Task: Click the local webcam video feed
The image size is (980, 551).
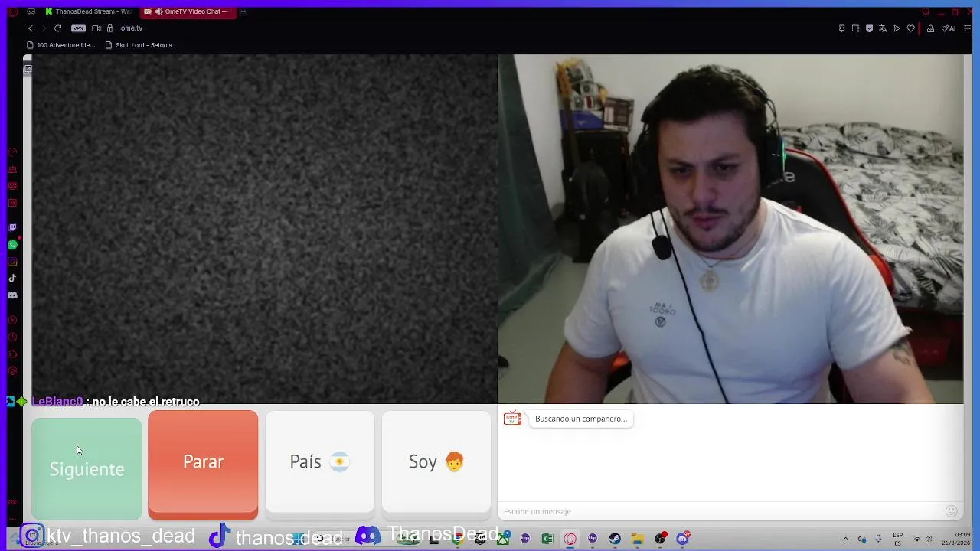Action: 730,229
